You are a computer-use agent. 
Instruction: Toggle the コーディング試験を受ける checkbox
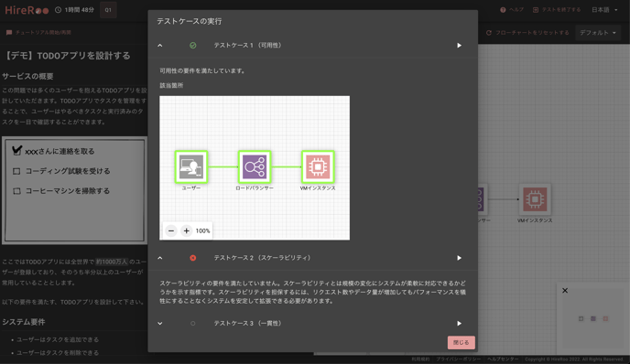(x=16, y=171)
